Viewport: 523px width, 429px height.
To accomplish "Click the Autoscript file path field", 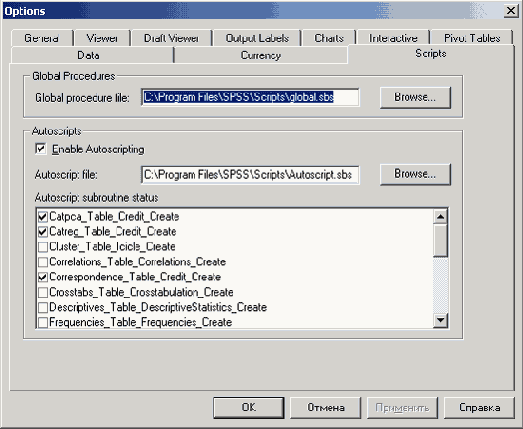I will [x=250, y=175].
